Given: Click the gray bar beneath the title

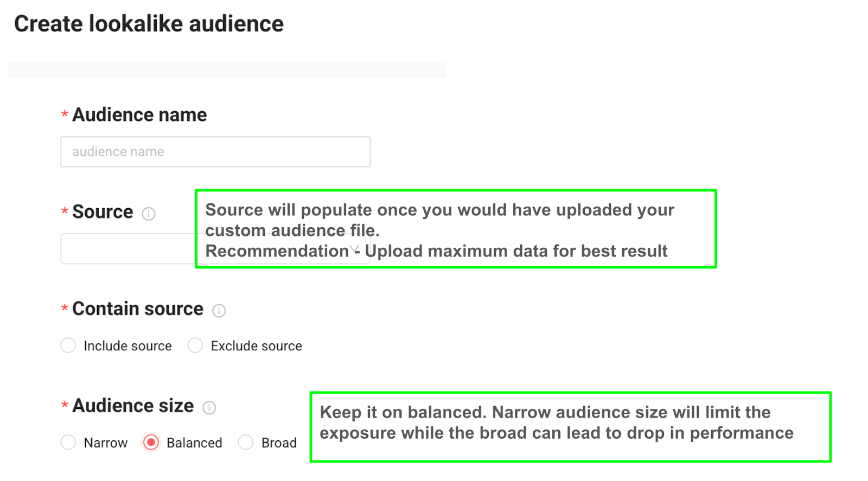Looking at the screenshot, I should pos(227,70).
